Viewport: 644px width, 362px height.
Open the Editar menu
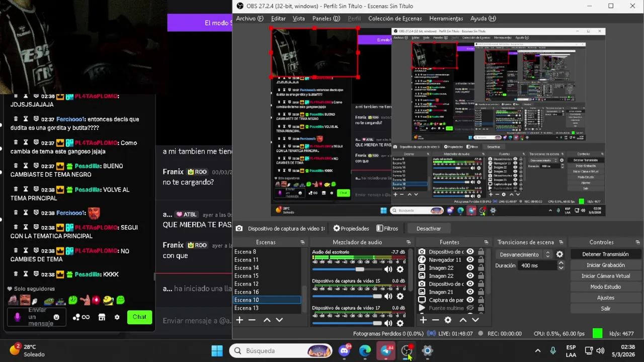point(278,19)
